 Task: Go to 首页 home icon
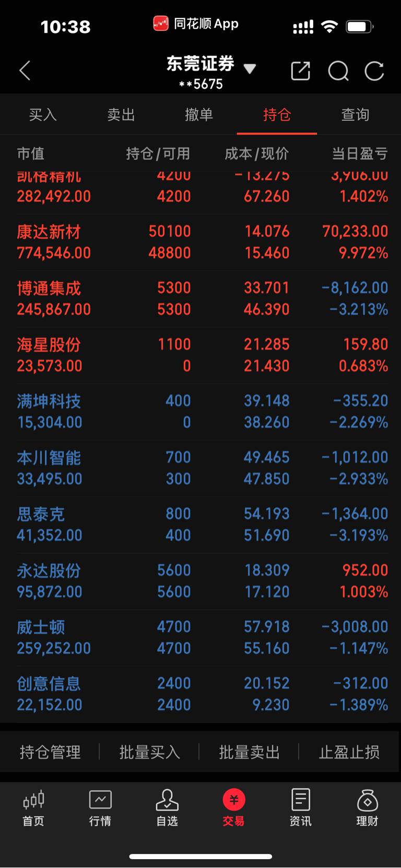pyautogui.click(x=33, y=808)
